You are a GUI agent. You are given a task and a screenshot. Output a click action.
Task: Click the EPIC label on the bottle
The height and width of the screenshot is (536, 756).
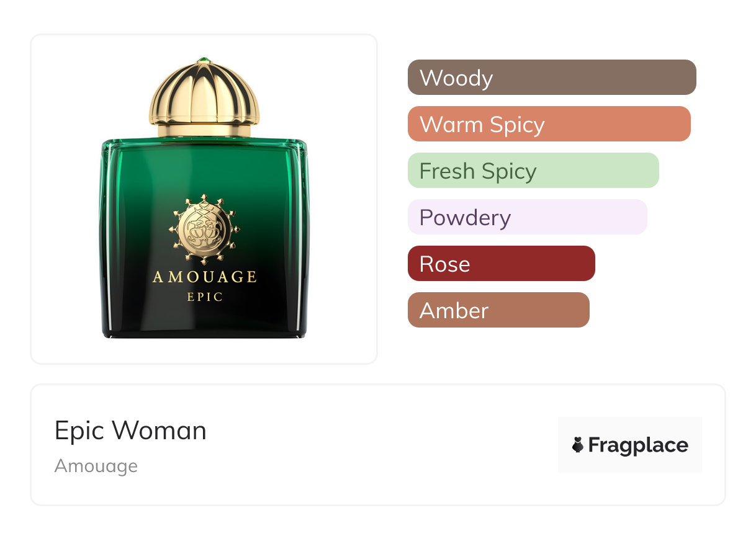[x=205, y=297]
